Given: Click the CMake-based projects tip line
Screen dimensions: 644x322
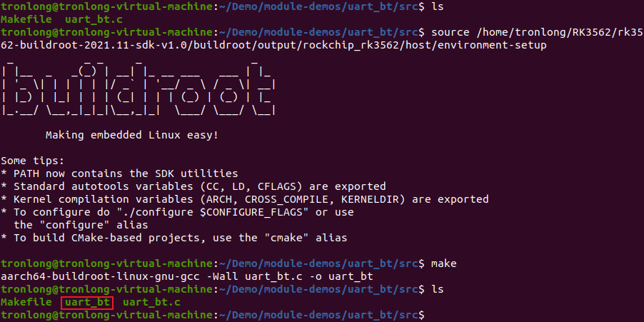Looking at the screenshot, I should [x=173, y=238].
